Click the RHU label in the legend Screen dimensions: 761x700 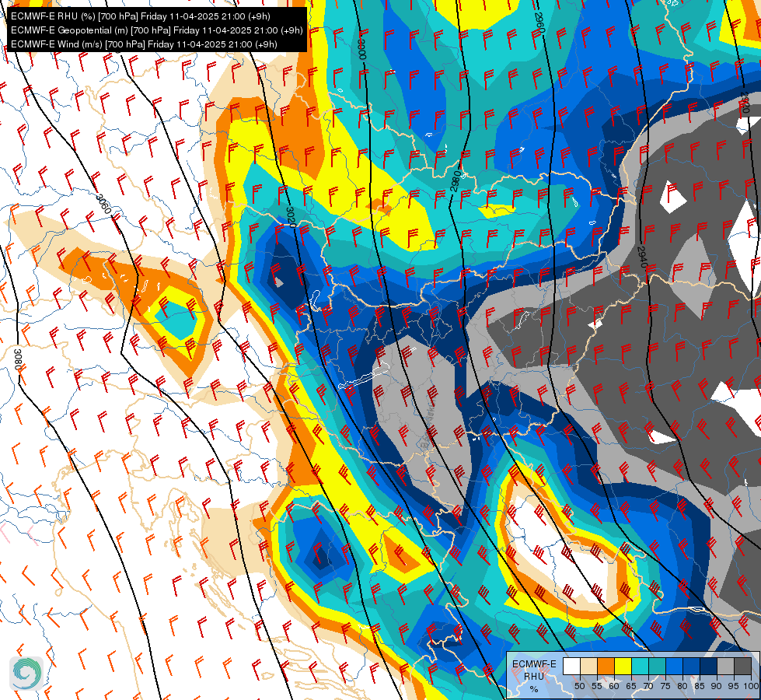(534, 677)
